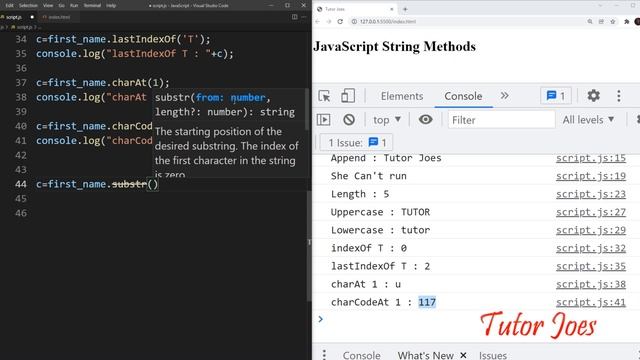Close the Tutor Joes browser tab
640x360 pixels.
click(391, 9)
